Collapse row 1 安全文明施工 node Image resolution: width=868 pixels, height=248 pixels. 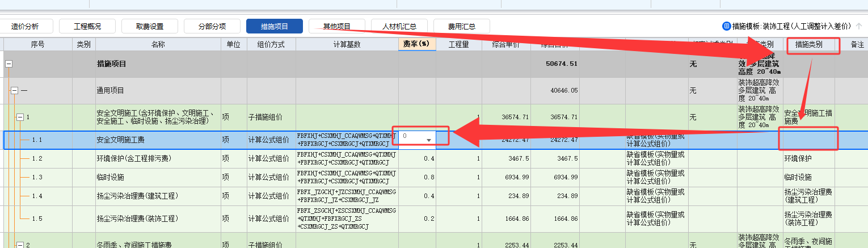[x=20, y=117]
